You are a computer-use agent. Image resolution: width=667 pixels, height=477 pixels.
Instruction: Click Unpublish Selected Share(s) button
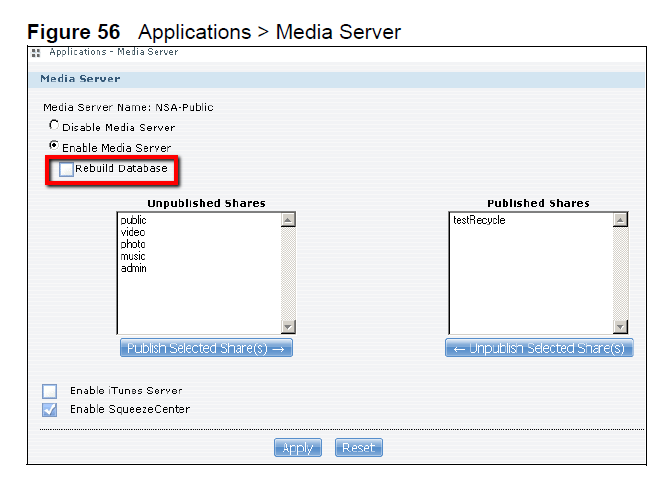pyautogui.click(x=539, y=348)
